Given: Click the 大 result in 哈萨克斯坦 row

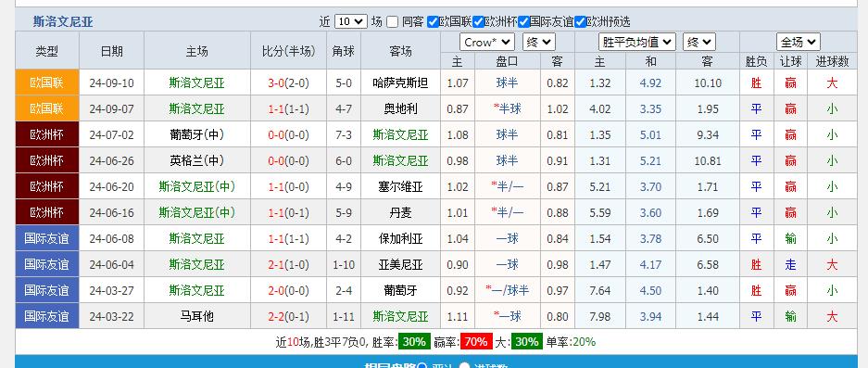Looking at the screenshot, I should click(832, 83).
